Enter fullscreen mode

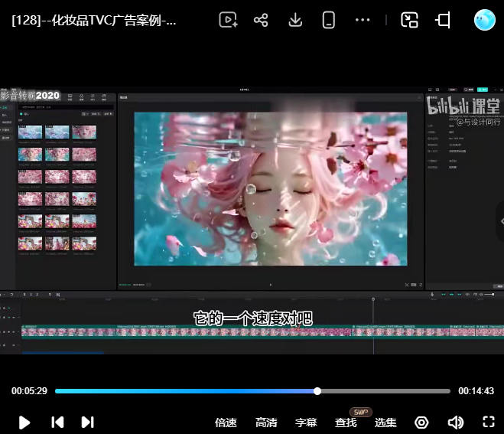tap(489, 422)
